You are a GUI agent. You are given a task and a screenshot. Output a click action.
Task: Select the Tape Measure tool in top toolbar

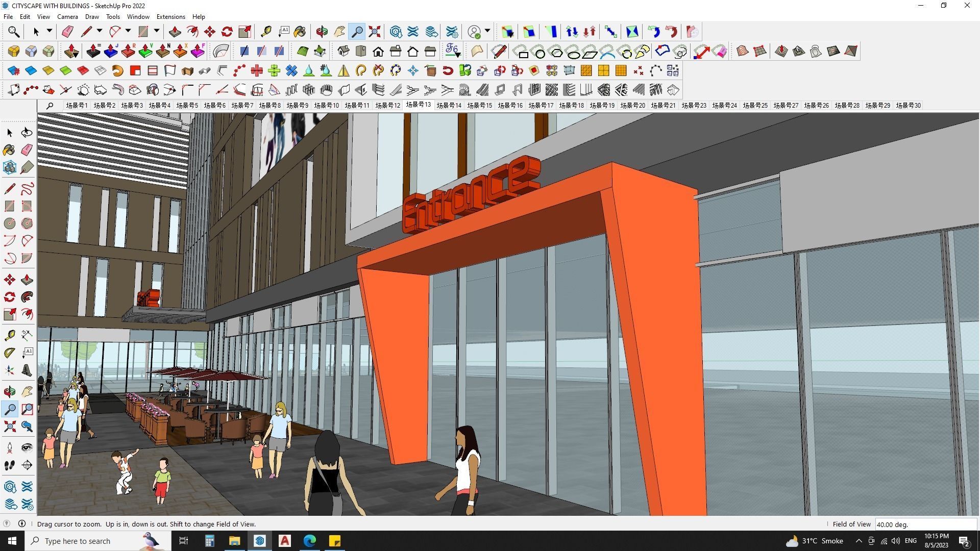point(266,32)
